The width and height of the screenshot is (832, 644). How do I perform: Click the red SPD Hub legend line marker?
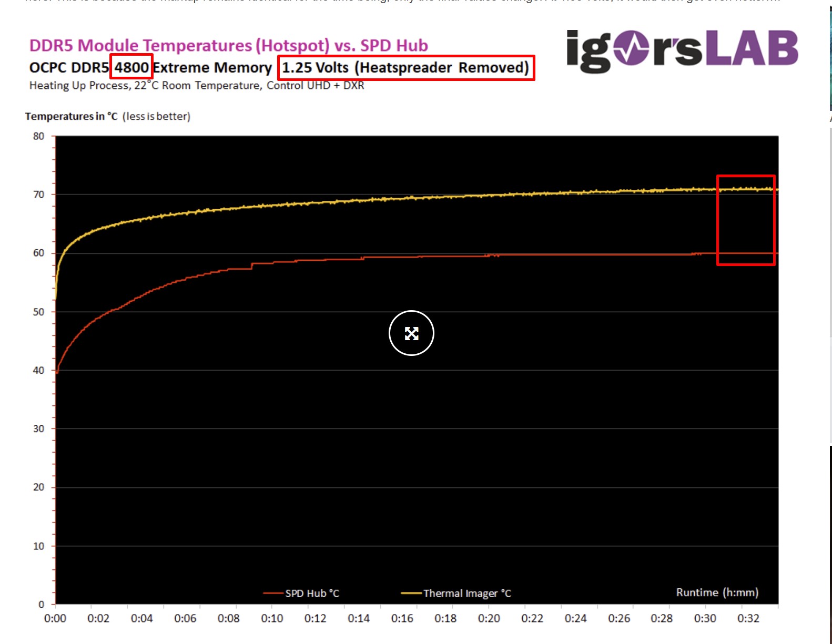[273, 593]
